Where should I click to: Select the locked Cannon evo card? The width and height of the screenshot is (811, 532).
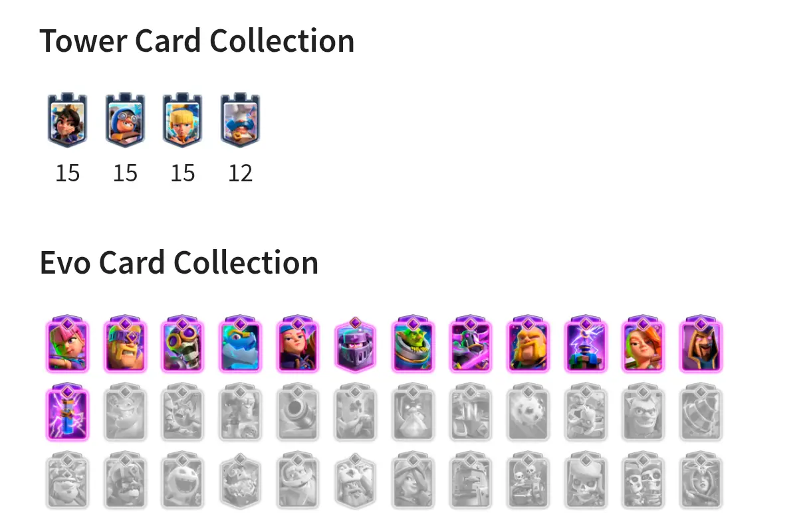[x=298, y=412]
